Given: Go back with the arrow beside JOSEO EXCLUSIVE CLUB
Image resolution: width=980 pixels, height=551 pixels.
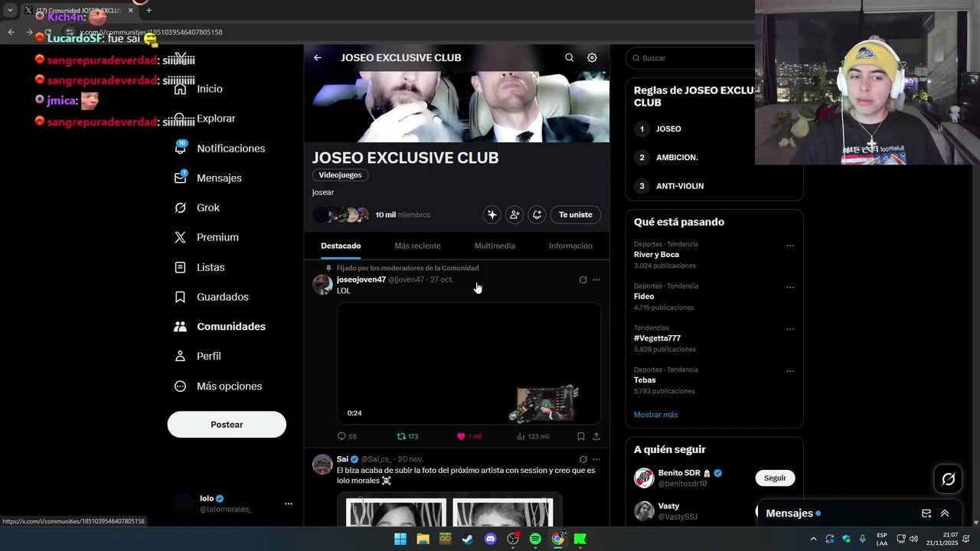Looking at the screenshot, I should tap(318, 57).
